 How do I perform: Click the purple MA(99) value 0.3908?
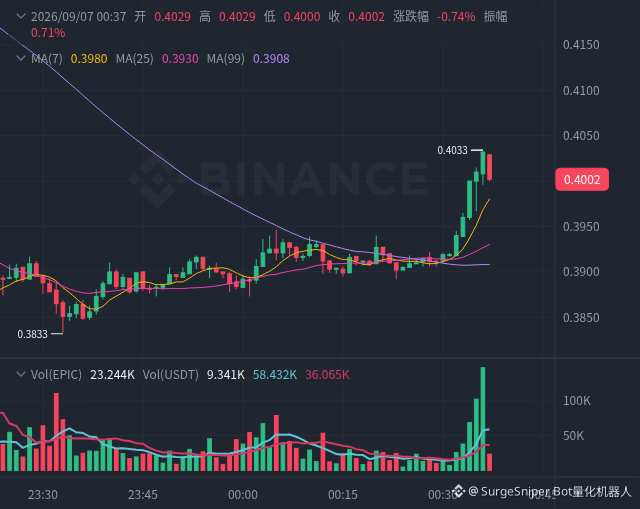[271, 59]
